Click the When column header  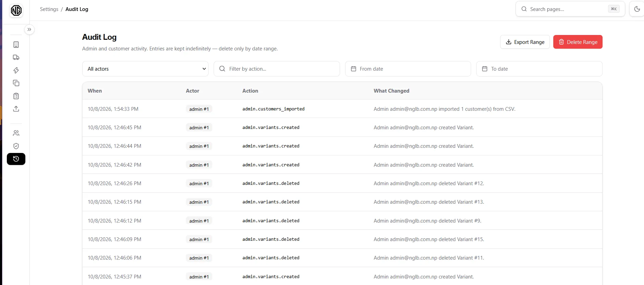[94, 91]
